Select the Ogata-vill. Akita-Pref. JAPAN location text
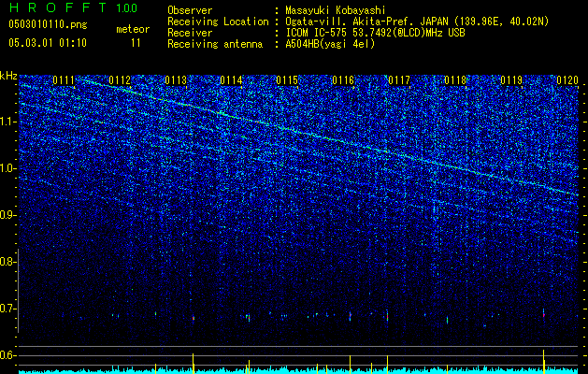This screenshot has width=588, height=374. pos(417,22)
